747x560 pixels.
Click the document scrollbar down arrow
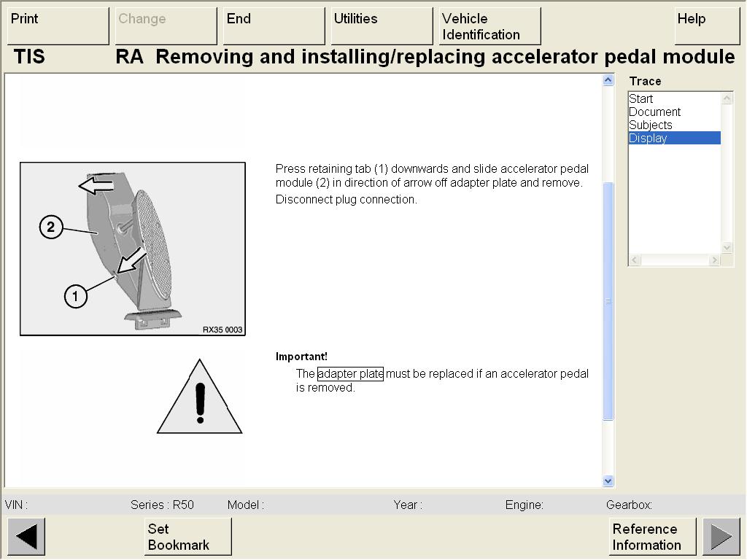[608, 481]
